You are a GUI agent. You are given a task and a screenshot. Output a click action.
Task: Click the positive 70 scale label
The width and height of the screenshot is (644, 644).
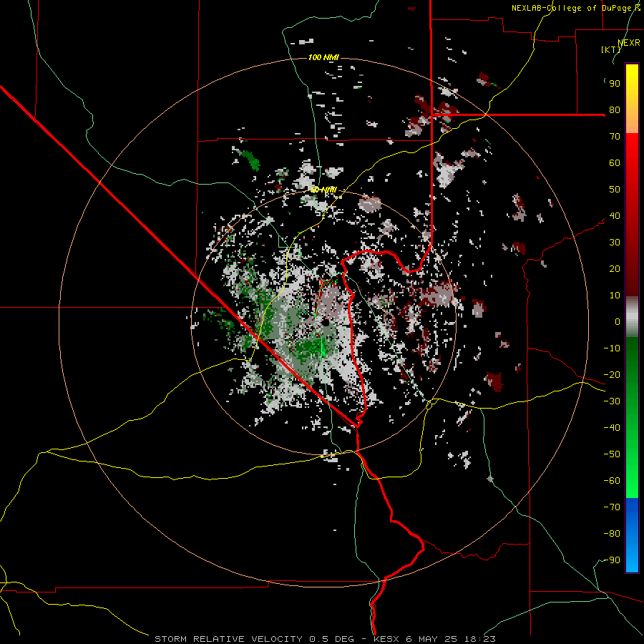tap(615, 137)
